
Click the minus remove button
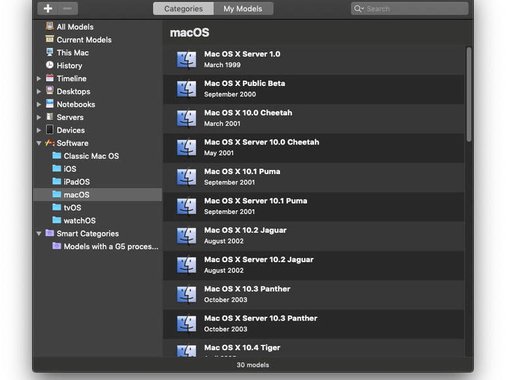tap(68, 9)
